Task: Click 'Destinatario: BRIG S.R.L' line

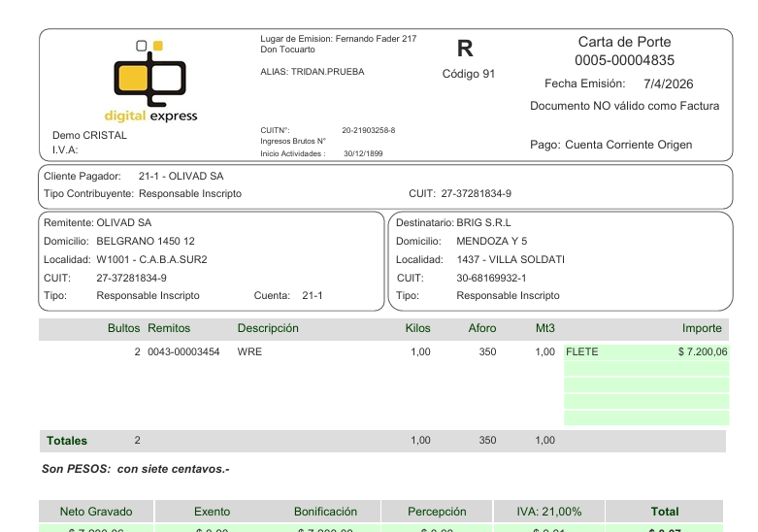Action: [x=453, y=222]
